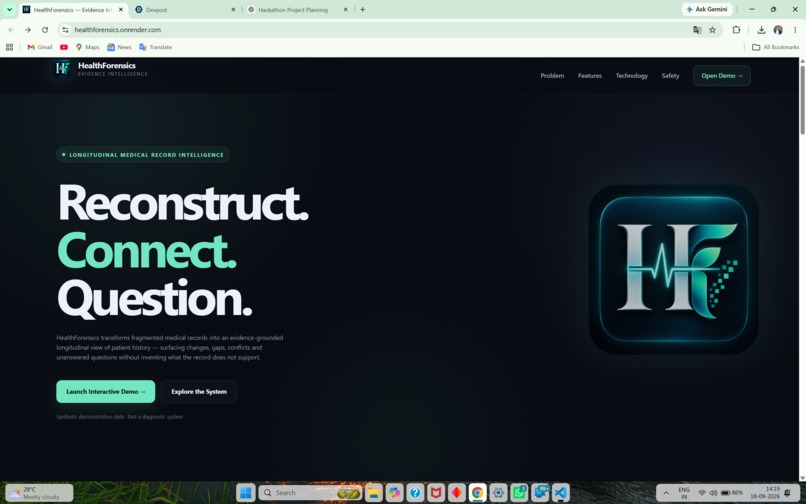Go back using the browser back arrow
The width and height of the screenshot is (806, 504).
tap(11, 30)
